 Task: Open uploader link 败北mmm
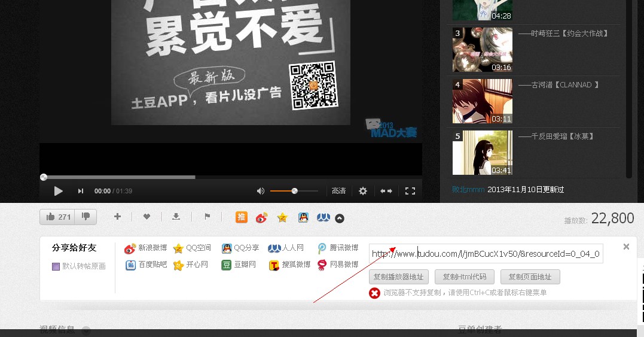coord(468,190)
